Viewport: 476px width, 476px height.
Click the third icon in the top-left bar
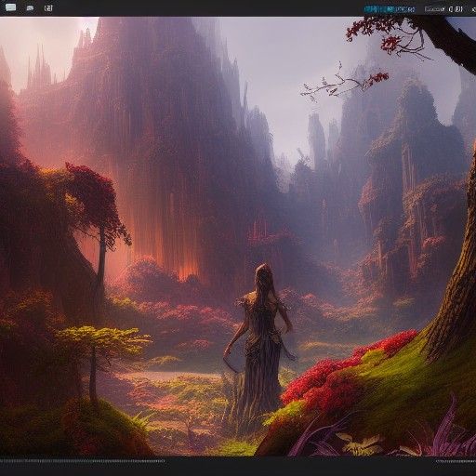pyautogui.click(x=48, y=8)
